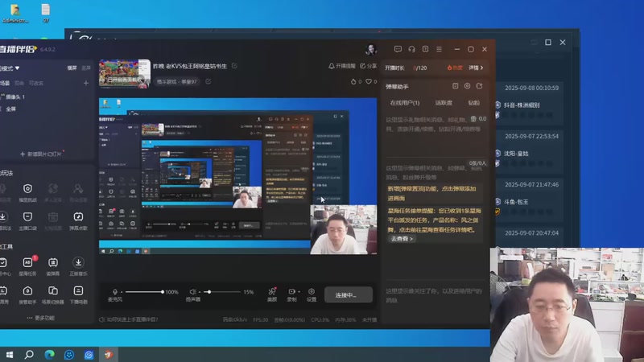Open the 主播口袋 feature
644x362 pixels.
click(27, 220)
